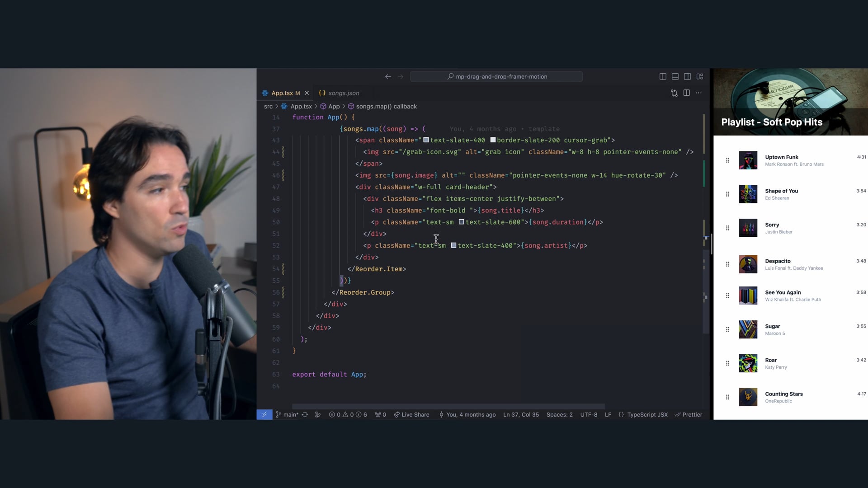Open songs.map() callback breadcrumb dropdown

pyautogui.click(x=386, y=107)
